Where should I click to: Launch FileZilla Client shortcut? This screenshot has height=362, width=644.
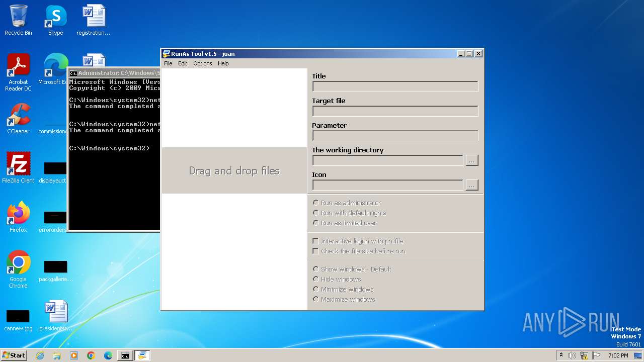(x=18, y=167)
